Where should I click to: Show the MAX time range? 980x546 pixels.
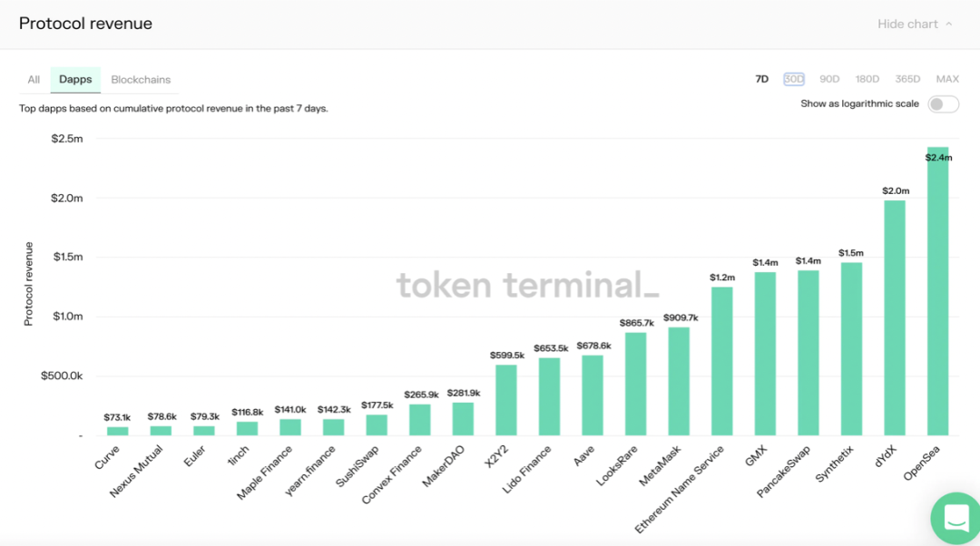tap(947, 79)
